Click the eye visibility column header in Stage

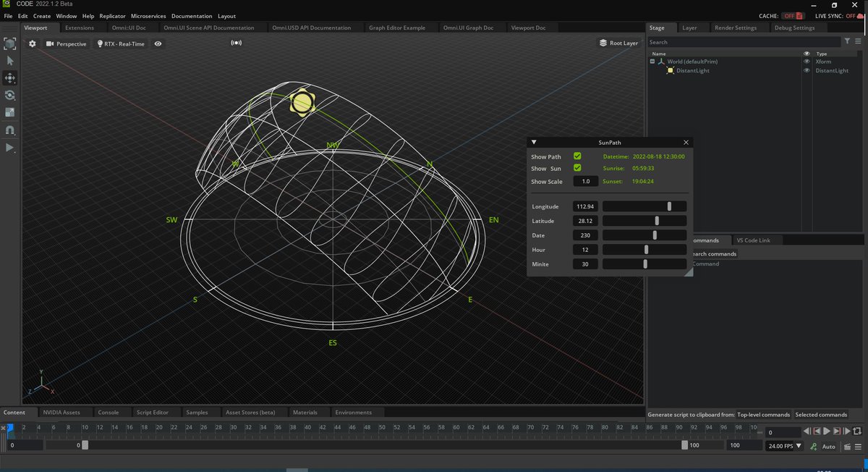click(807, 54)
